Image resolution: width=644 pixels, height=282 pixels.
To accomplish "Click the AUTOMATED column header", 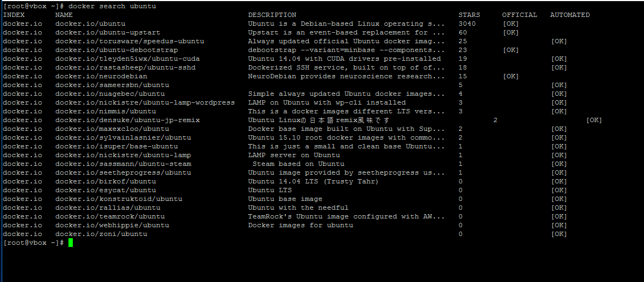I will click(x=570, y=15).
